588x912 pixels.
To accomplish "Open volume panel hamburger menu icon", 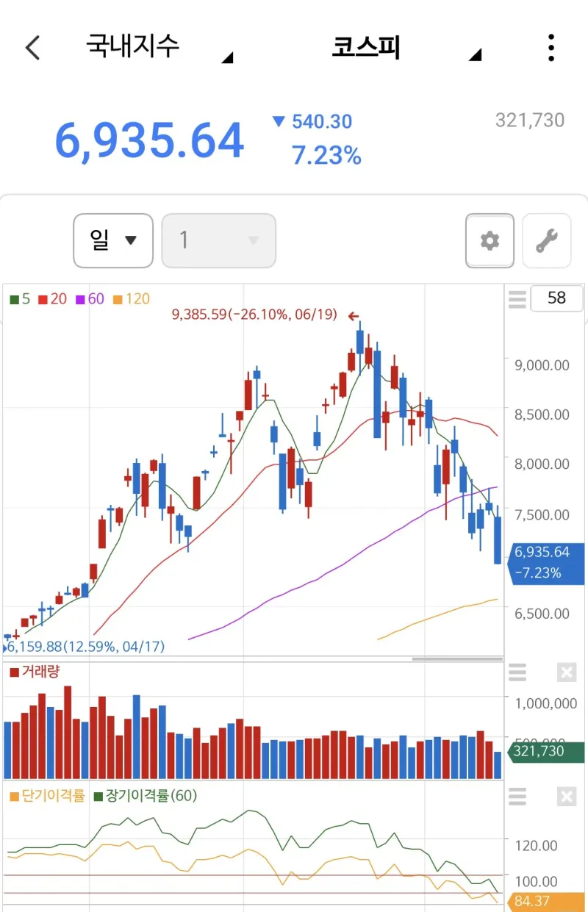I will point(517,672).
